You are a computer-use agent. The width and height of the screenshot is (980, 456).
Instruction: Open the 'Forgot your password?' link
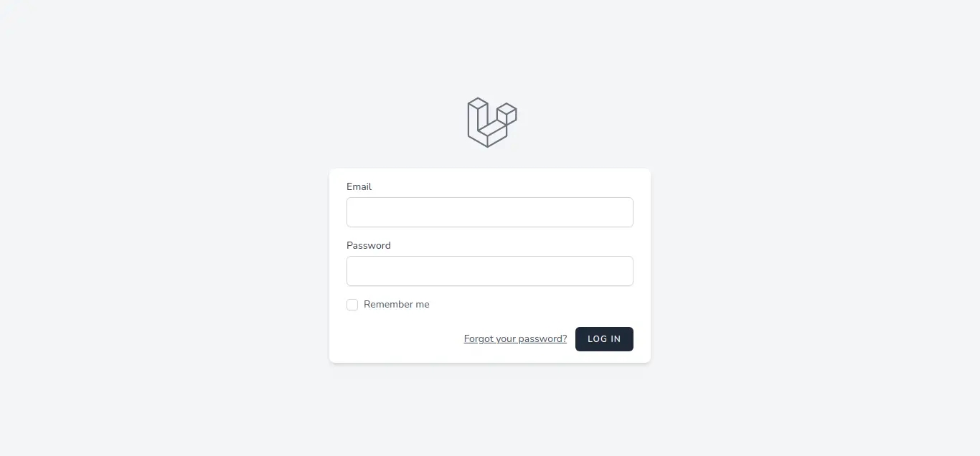515,339
